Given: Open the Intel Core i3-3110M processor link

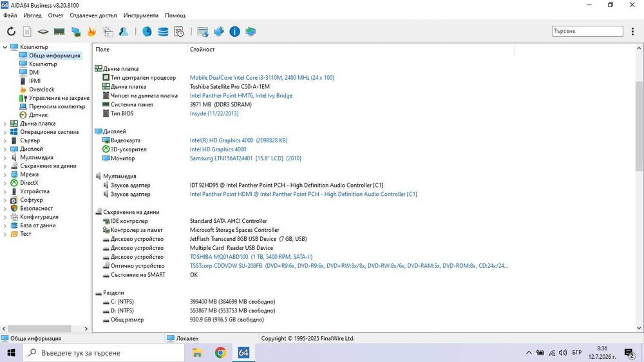Looking at the screenshot, I should [261, 78].
